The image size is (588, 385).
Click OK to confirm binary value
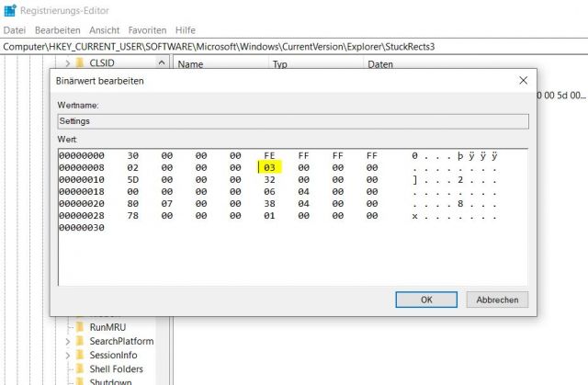click(426, 300)
